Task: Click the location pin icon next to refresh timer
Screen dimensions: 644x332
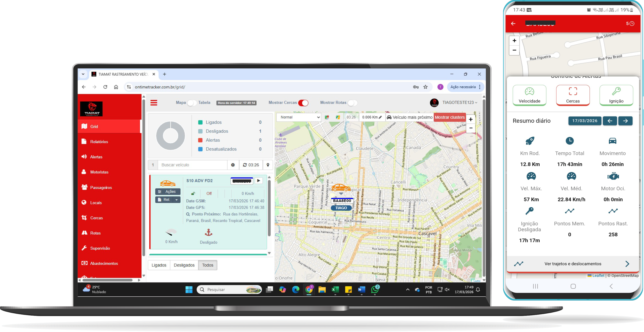Action: point(268,165)
